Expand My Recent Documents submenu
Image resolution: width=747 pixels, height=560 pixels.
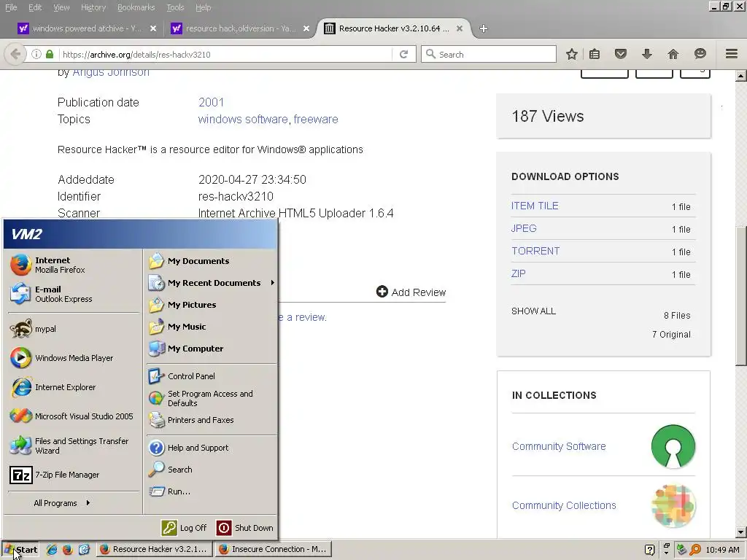coord(212,283)
